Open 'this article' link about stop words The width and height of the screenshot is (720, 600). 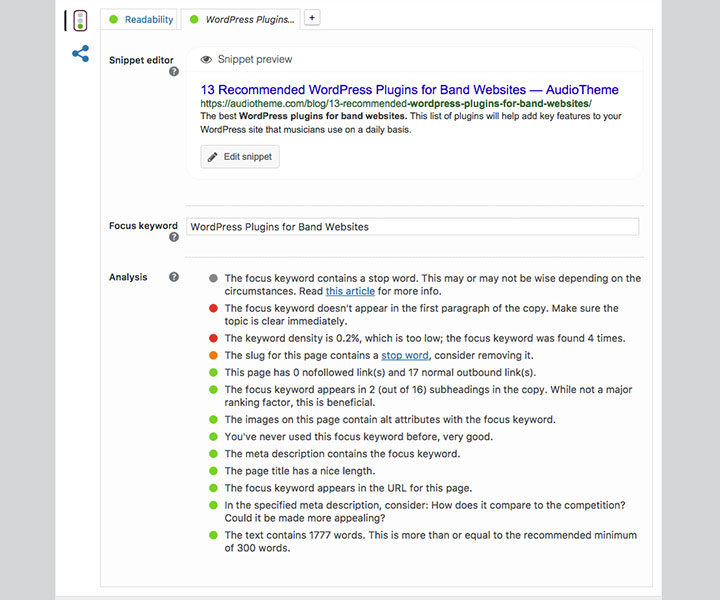pos(350,292)
